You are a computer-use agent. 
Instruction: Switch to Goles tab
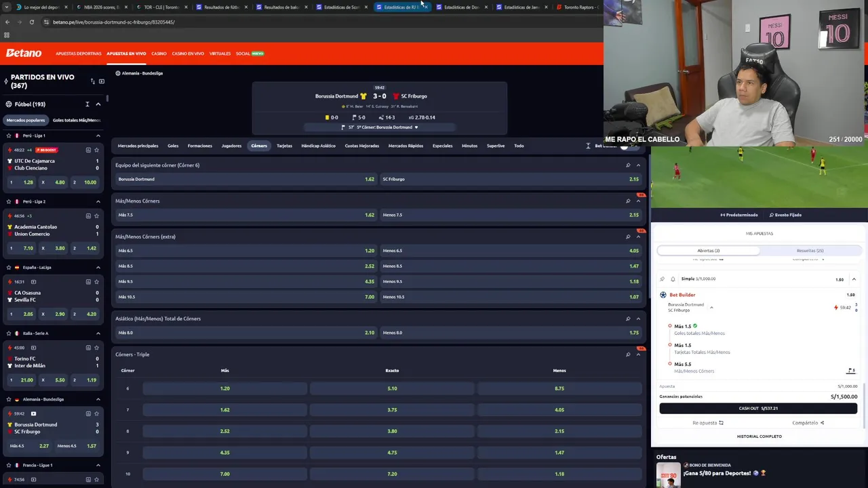point(173,146)
